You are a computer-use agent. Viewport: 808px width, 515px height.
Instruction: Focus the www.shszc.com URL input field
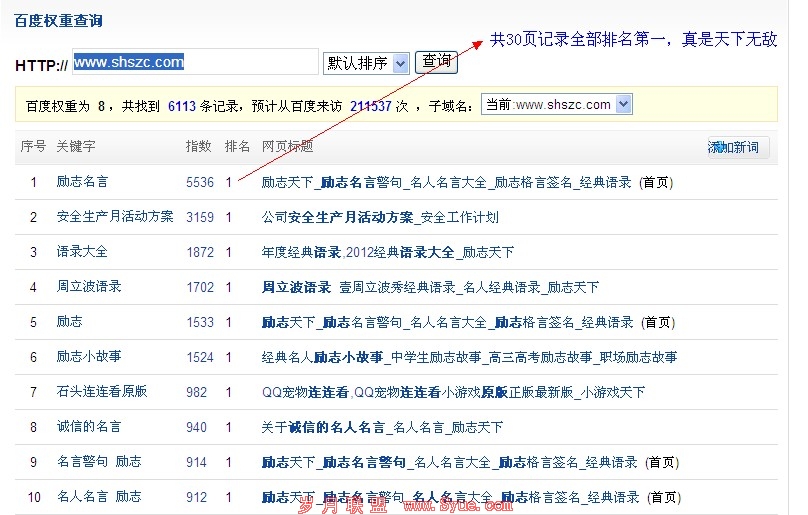point(195,62)
